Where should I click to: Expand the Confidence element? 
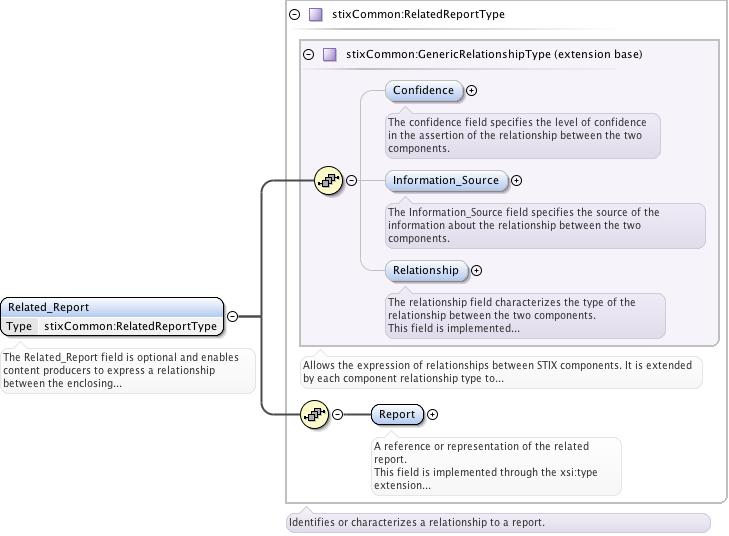[x=472, y=91]
